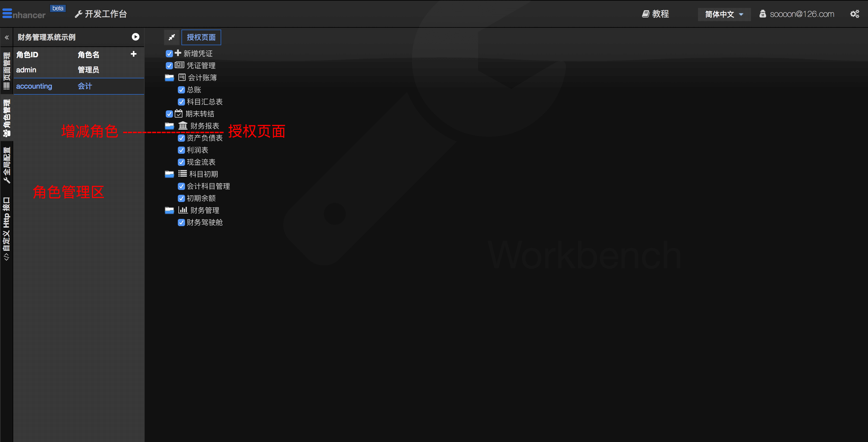Open the 简体中文 language dropdown
Image resolution: width=868 pixels, height=442 pixels.
click(x=724, y=14)
